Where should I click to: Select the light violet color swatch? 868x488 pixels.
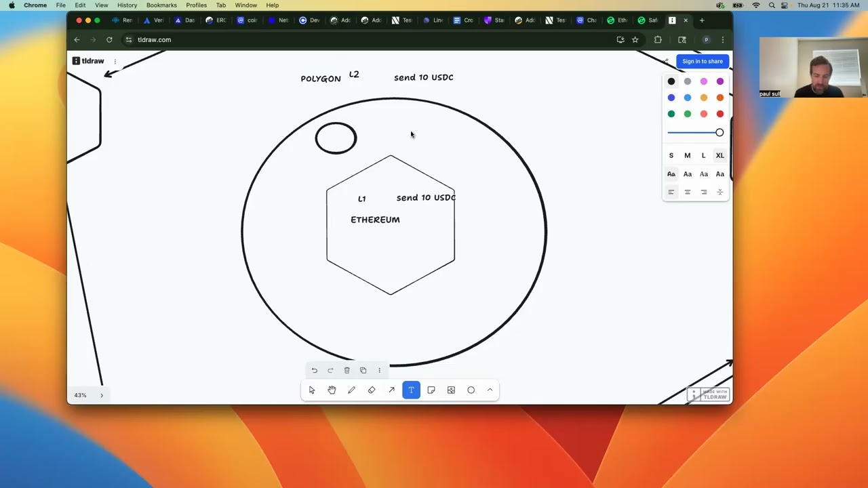704,81
